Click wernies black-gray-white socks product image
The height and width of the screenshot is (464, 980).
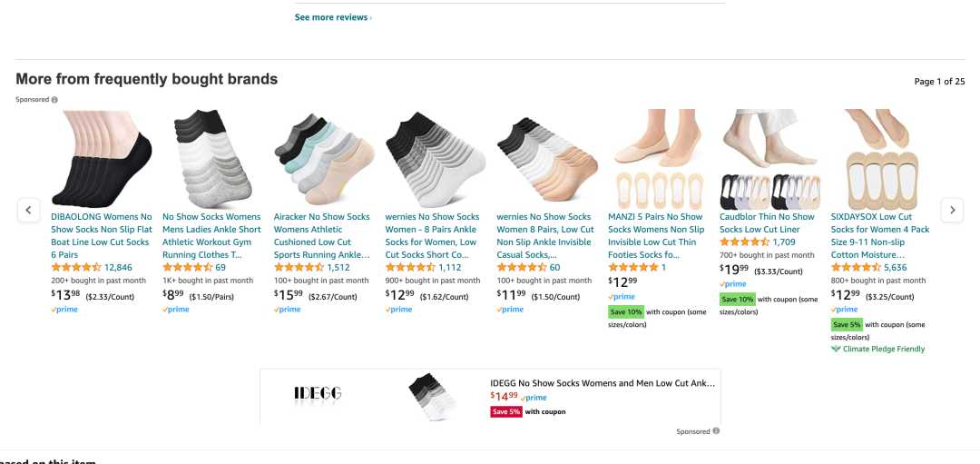click(x=436, y=160)
